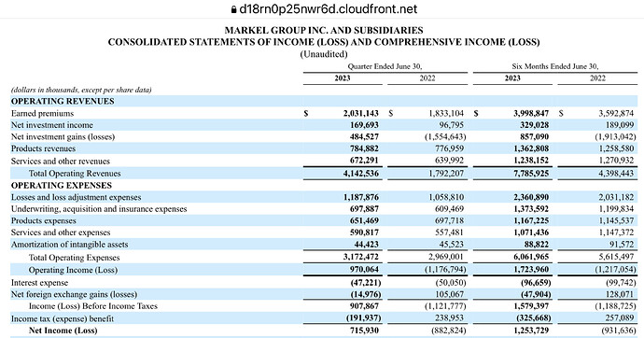Click the OPERATING REVENUES section label

63,101
